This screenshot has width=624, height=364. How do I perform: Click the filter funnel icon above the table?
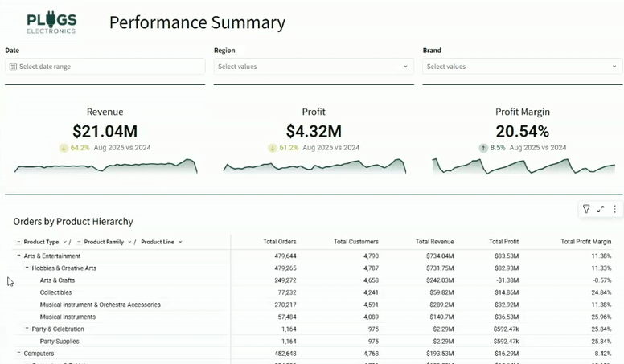point(586,209)
